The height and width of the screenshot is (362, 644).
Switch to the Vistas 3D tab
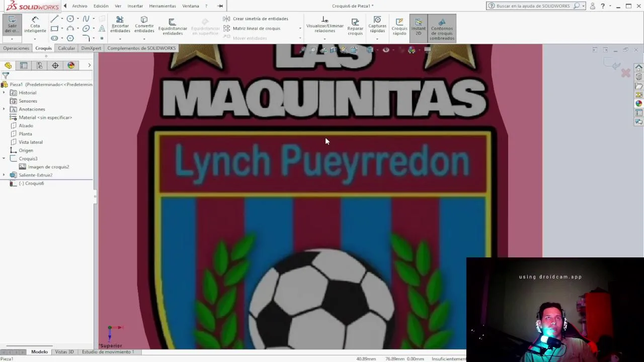pyautogui.click(x=64, y=352)
